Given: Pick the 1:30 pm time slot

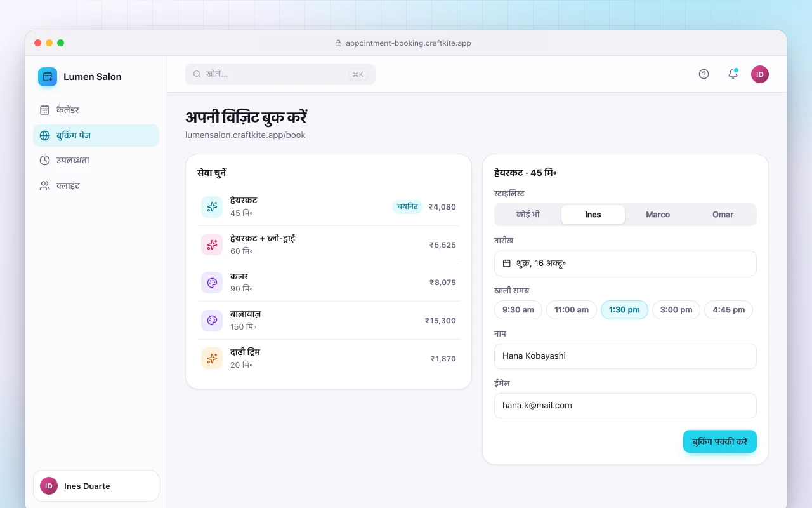Looking at the screenshot, I should coord(624,310).
